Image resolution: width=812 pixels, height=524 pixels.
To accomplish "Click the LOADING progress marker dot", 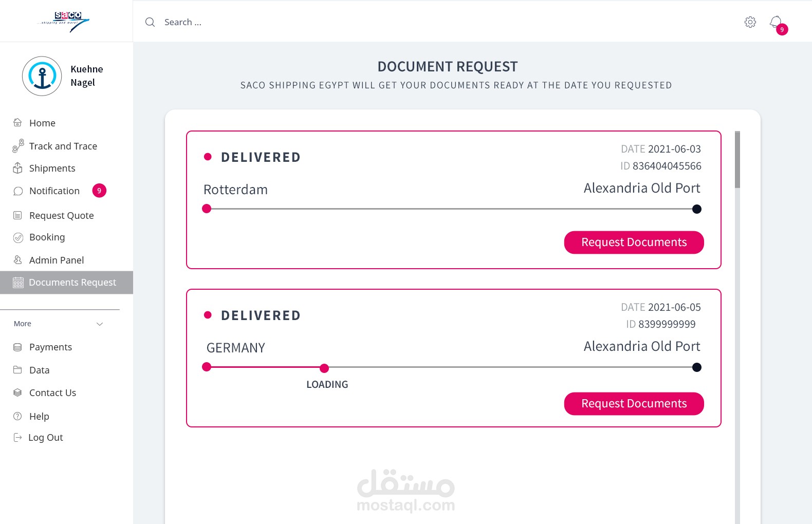I will pyautogui.click(x=324, y=368).
